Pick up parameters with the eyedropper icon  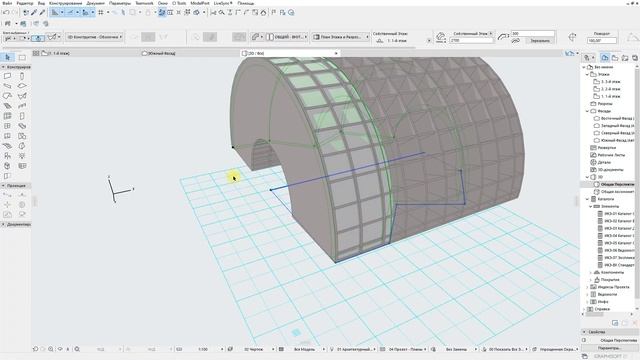pos(34,13)
